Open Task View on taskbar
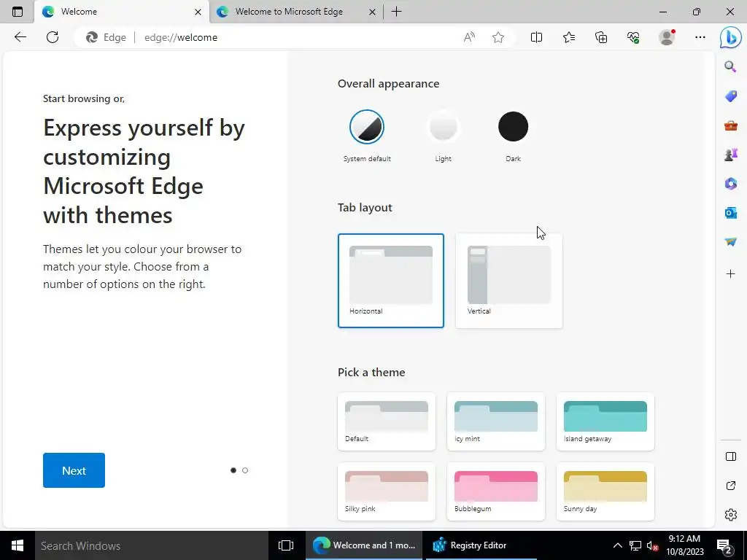The height and width of the screenshot is (560, 747). pyautogui.click(x=286, y=545)
